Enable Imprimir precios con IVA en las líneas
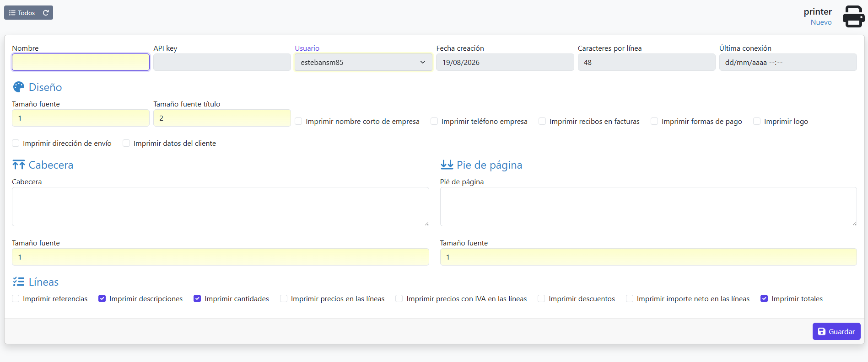Screen dimensions: 868x362 pos(399,298)
